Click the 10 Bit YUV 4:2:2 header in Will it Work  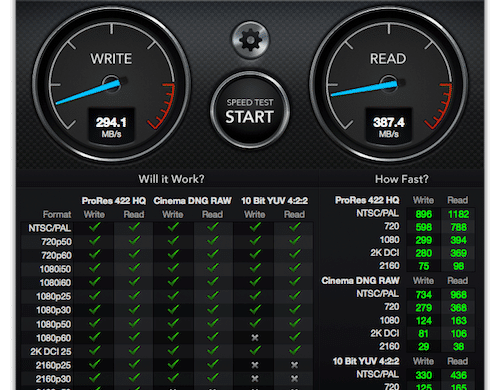coord(274,201)
